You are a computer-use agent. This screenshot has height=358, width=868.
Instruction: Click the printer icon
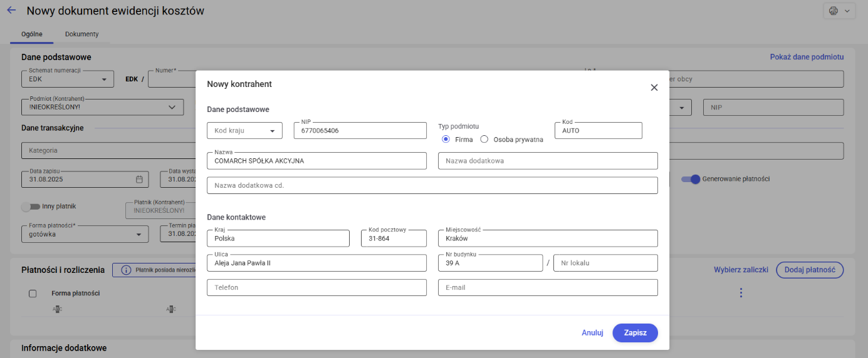[833, 11]
